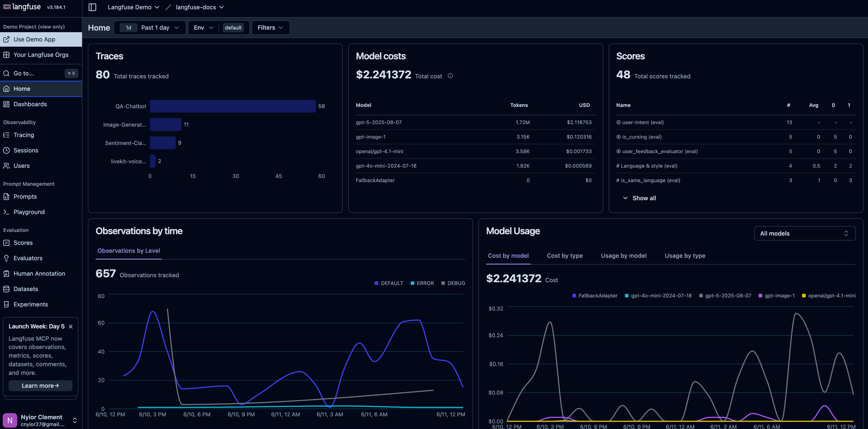This screenshot has width=868, height=429.
Task: Switch to Cost by type tab
Action: pyautogui.click(x=565, y=256)
